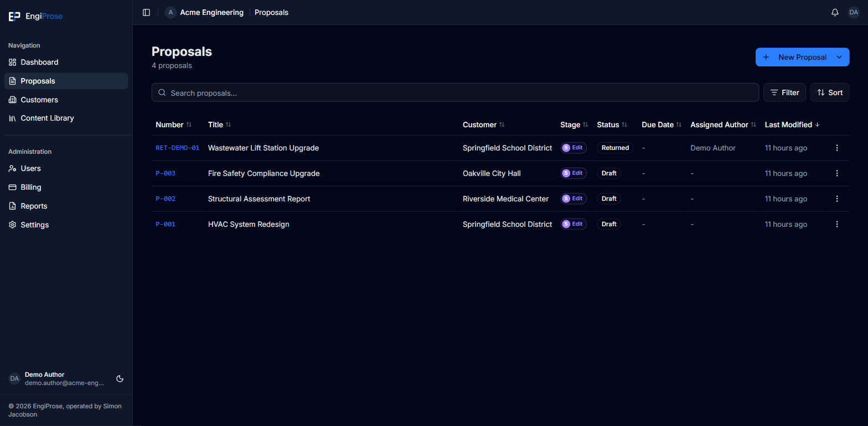Open proposal RET-DEMO-01 link
This screenshot has width=868, height=426.
(x=178, y=148)
